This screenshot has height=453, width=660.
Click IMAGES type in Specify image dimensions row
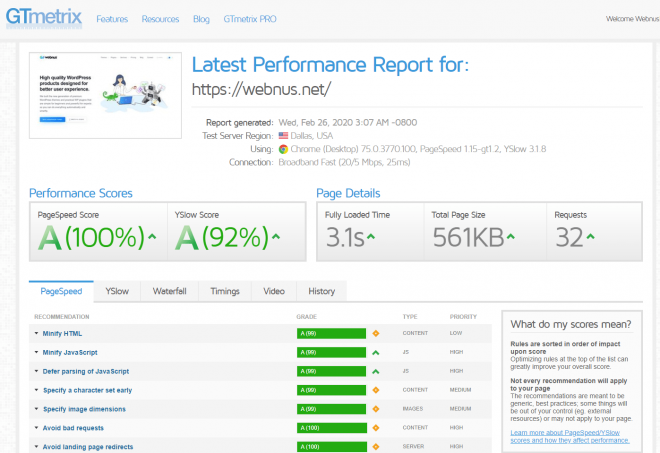pyautogui.click(x=413, y=409)
